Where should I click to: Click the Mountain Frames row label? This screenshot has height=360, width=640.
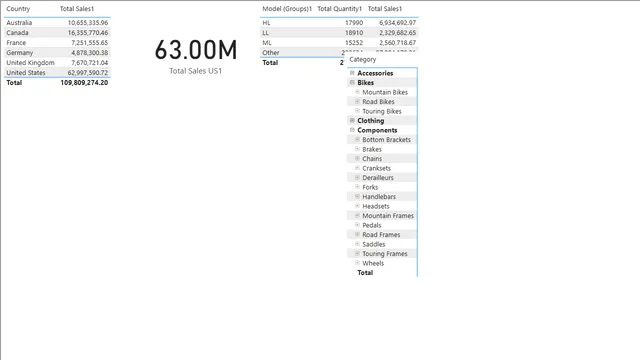[x=388, y=216]
